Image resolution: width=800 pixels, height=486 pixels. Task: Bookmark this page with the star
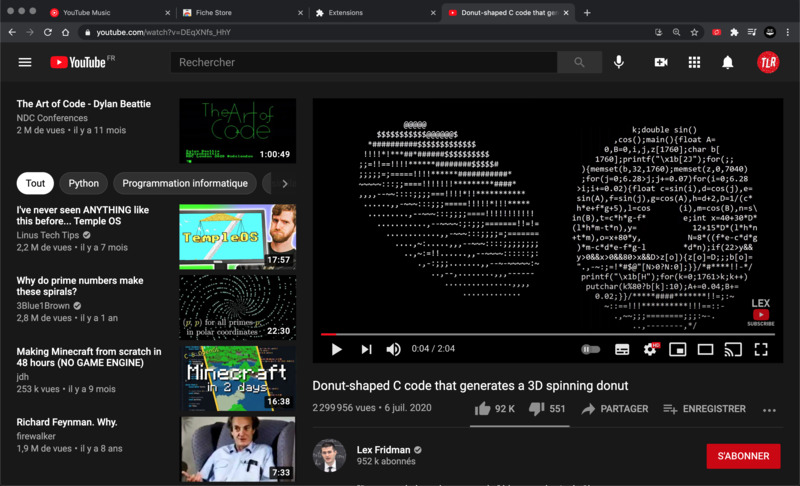point(694,32)
